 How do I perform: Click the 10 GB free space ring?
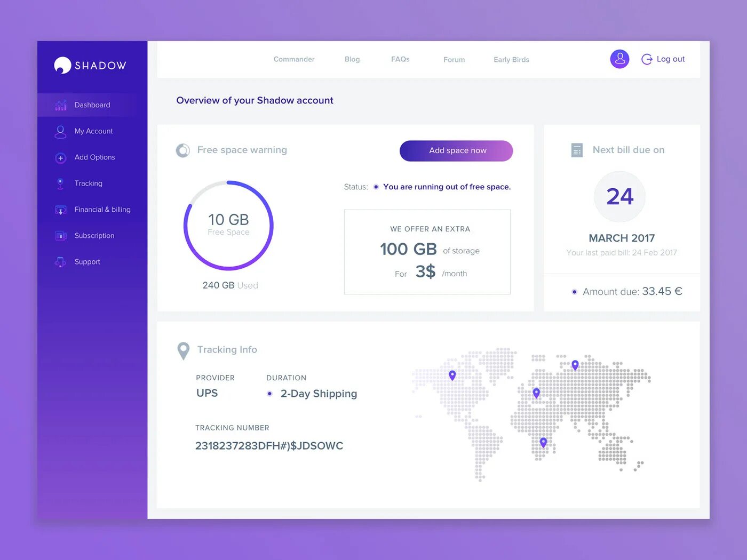click(228, 225)
